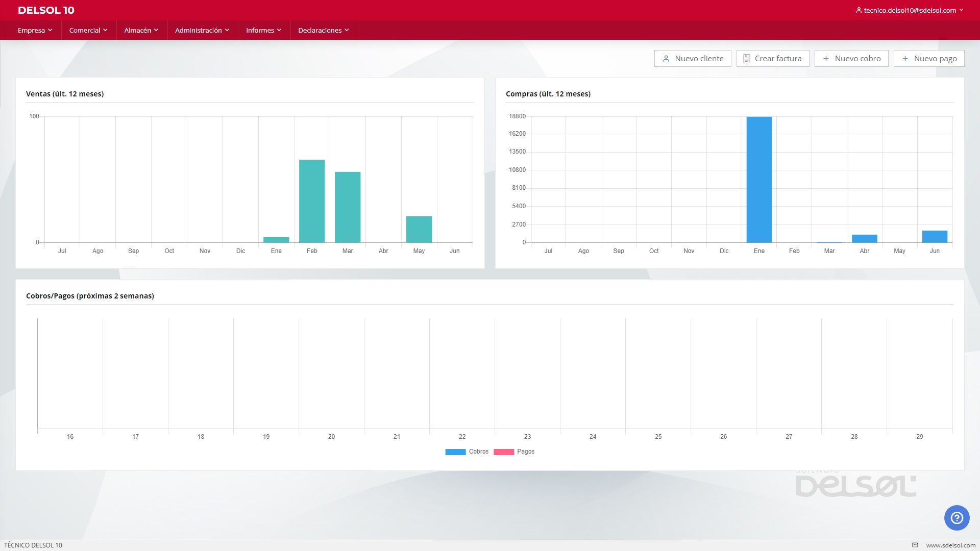The width and height of the screenshot is (980, 551).
Task: Click the mail envelope icon in status bar
Action: click(915, 545)
